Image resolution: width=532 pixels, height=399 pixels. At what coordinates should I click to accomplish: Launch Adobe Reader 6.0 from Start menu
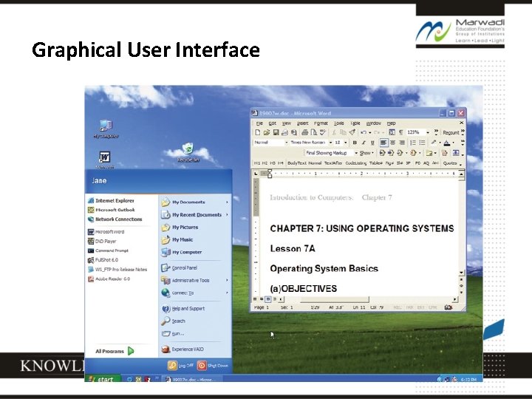pyautogui.click(x=109, y=279)
